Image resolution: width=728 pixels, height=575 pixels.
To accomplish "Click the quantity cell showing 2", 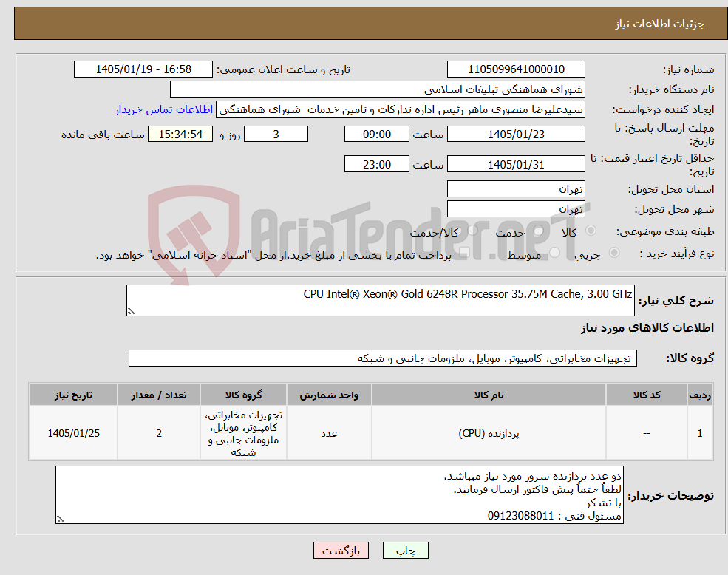I will tap(159, 433).
